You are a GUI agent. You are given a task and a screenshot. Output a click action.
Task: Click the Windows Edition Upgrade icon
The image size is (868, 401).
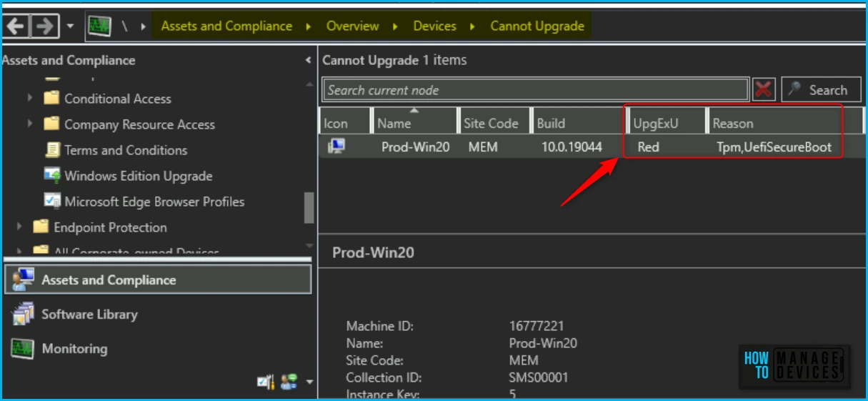(52, 175)
